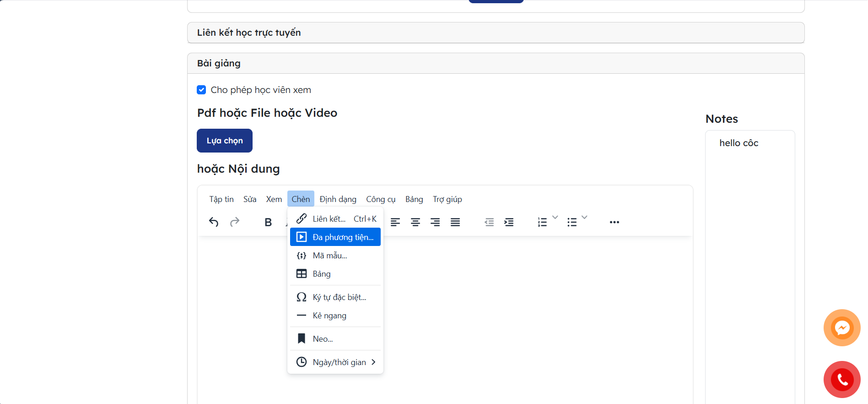868x404 pixels.
Task: Align text left in the editor
Action: pos(395,222)
